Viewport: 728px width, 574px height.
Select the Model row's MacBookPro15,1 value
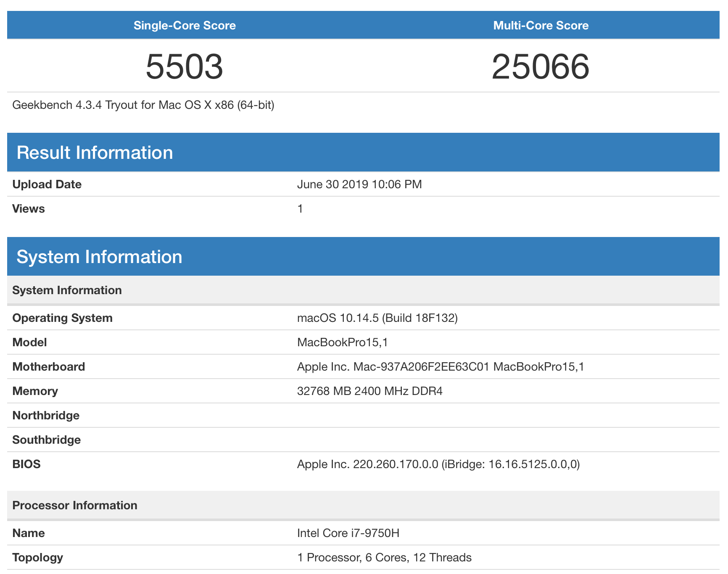pos(343,342)
